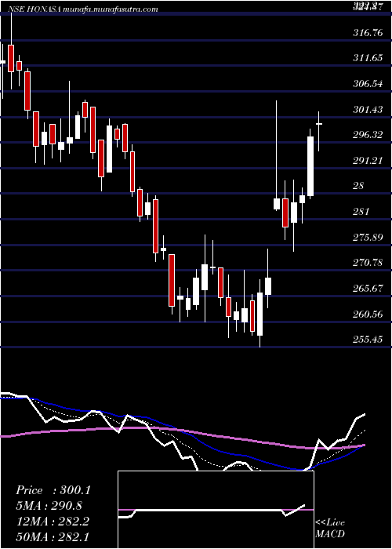Click the 265.67 price axis label
The width and height of the screenshot is (392, 549).
[x=368, y=289]
